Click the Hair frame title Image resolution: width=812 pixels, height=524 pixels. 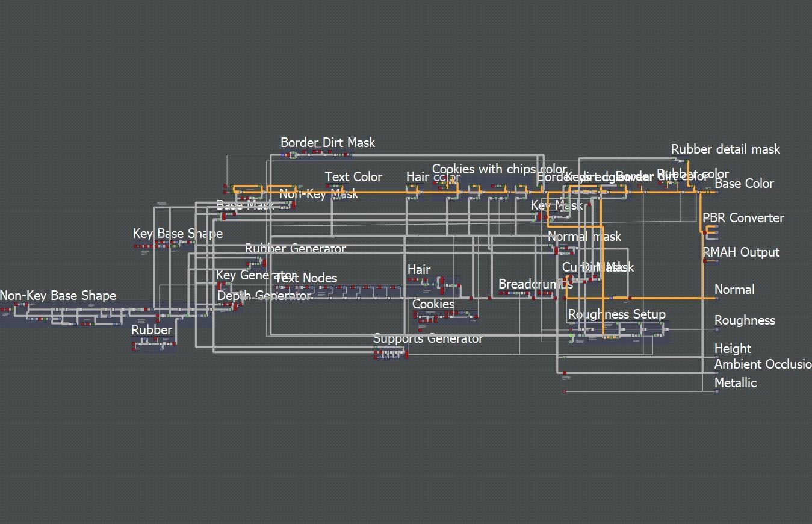(419, 270)
